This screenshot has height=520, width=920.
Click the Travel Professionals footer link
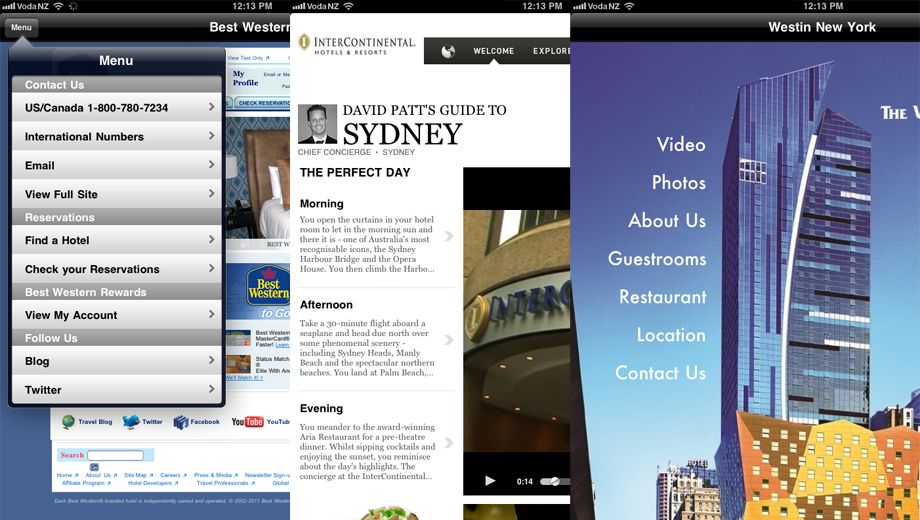click(225, 483)
